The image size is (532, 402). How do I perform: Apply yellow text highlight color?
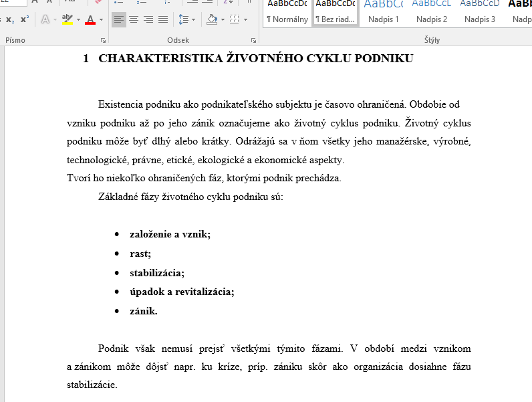pos(67,19)
